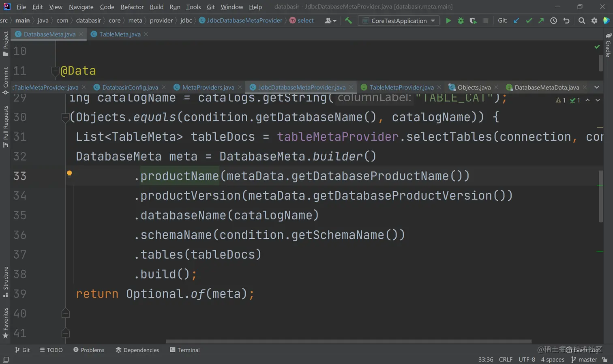The height and width of the screenshot is (364, 613).
Task: Start debugging with the bug icon
Action: tap(461, 21)
